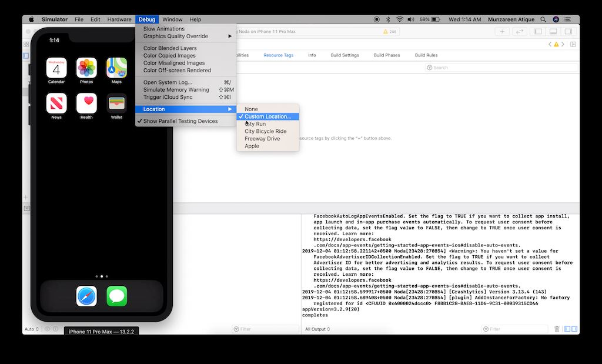
Task: Toggle the Xcode navigator panel button
Action: 539,32
